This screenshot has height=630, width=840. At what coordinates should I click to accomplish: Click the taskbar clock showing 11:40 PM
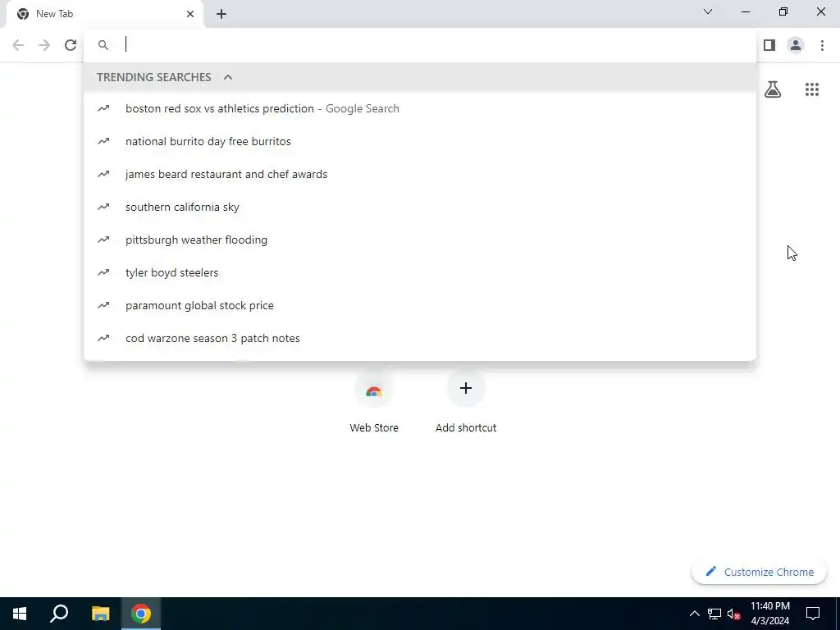tap(769, 614)
